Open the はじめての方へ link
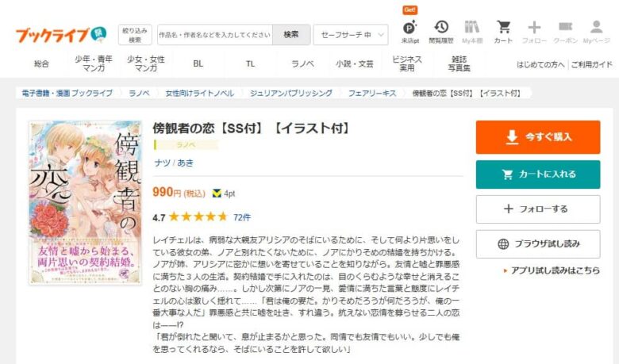This screenshot has width=619, height=364. tap(540, 65)
